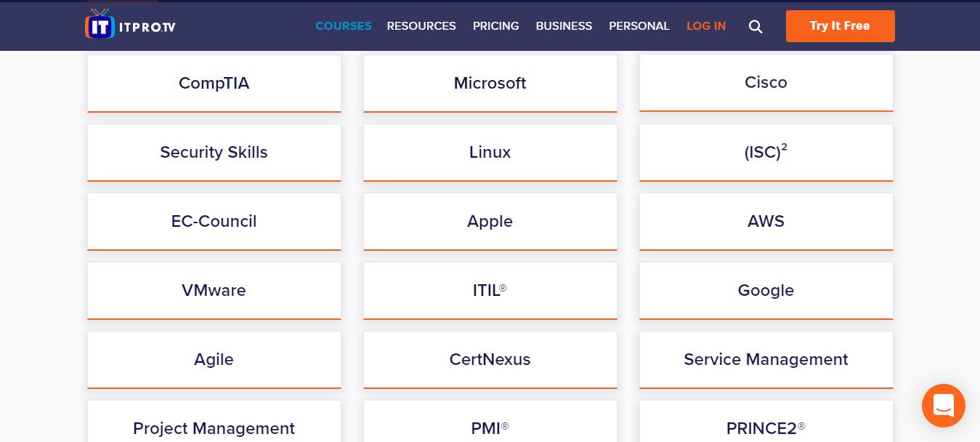The image size is (980, 442).
Task: Open the search magnifier icon
Action: 756,26
